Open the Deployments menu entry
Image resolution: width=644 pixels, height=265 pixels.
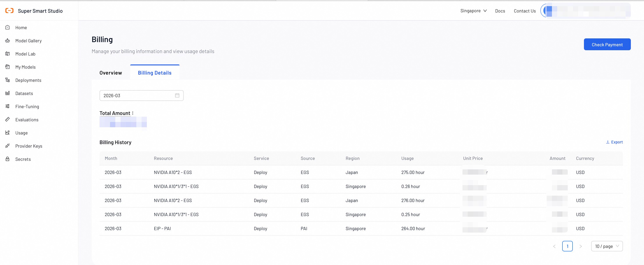[28, 80]
